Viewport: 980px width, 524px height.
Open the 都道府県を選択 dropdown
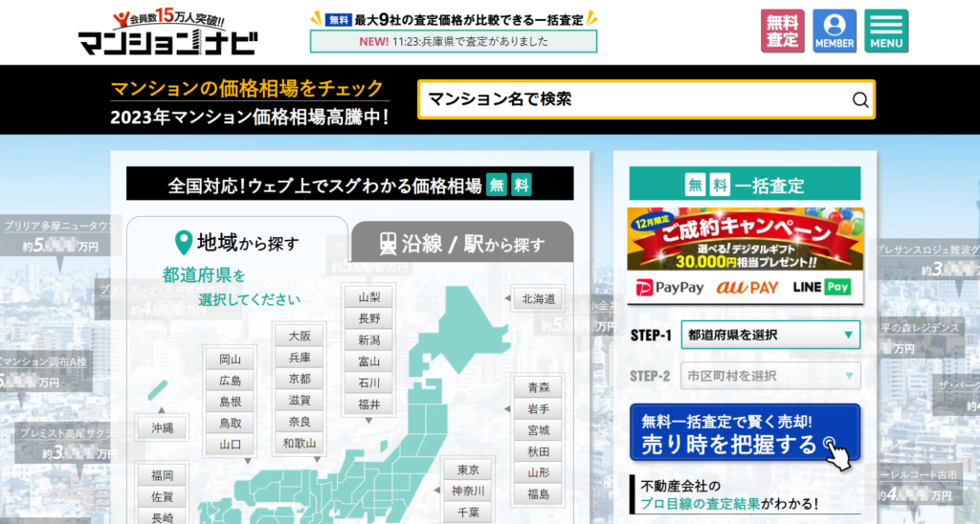pyautogui.click(x=770, y=335)
